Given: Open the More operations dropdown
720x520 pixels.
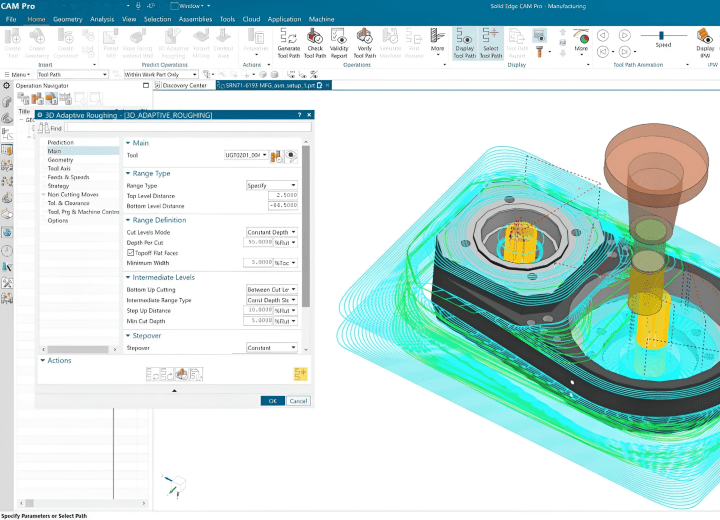Looking at the screenshot, I should click(437, 42).
